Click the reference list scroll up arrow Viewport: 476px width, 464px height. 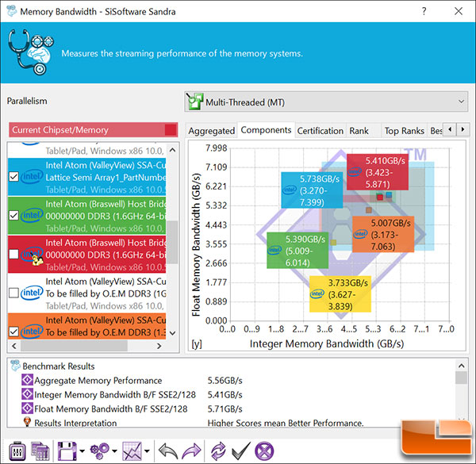point(172,150)
